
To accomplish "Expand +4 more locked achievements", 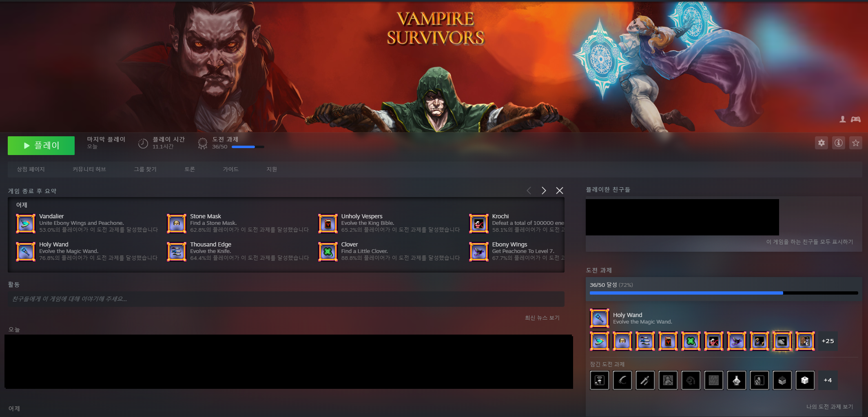I will 828,380.
